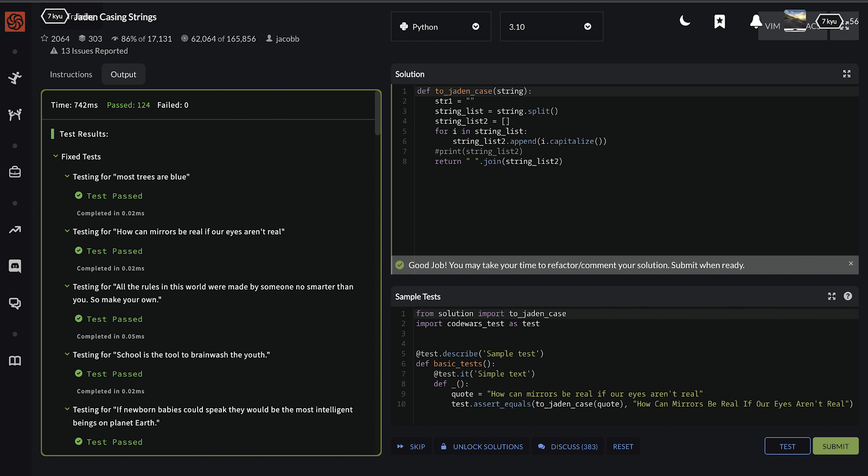Click "Completed in 0.05ms" text
The width and height of the screenshot is (868, 476).
(111, 337)
